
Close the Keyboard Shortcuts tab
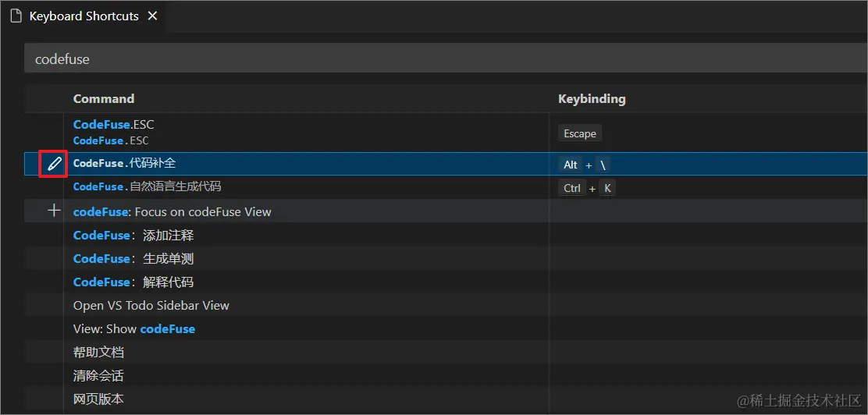pos(152,16)
